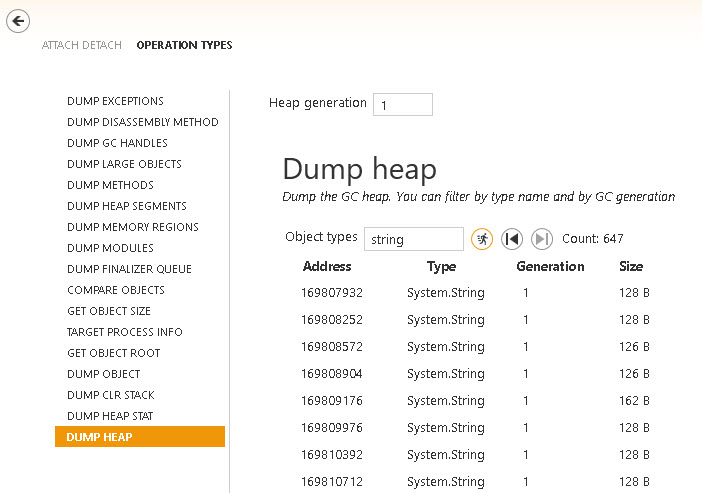Click the 162 B size value
702x493 pixels.
(x=634, y=401)
